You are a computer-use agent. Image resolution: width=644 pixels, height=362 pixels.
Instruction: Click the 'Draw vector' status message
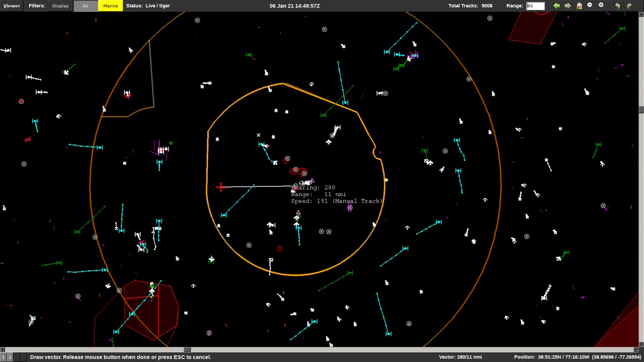pyautogui.click(x=120, y=357)
